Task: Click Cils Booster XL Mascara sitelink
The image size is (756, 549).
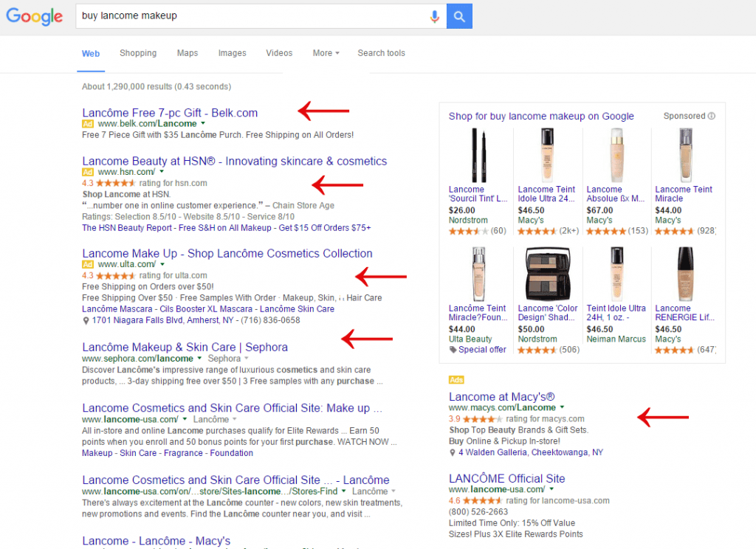Action: pos(206,309)
